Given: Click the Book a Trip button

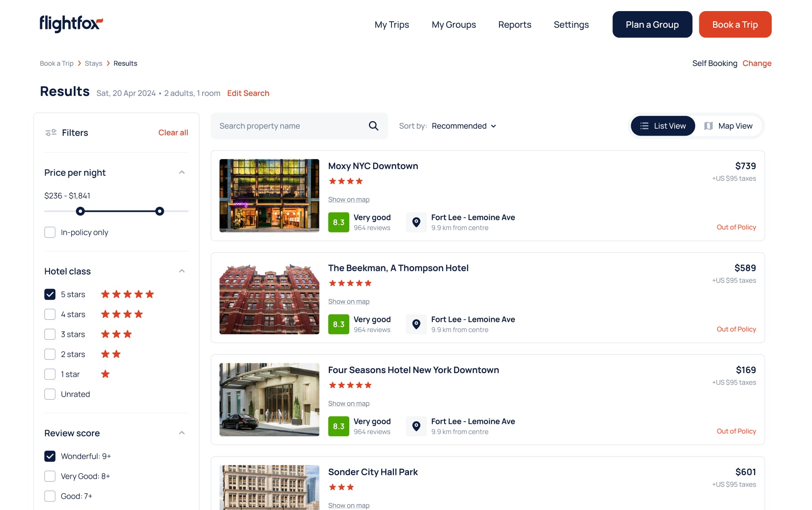Looking at the screenshot, I should tap(735, 24).
